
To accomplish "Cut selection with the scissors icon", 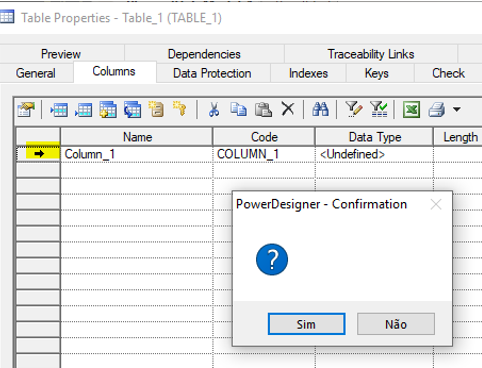I will (x=214, y=109).
